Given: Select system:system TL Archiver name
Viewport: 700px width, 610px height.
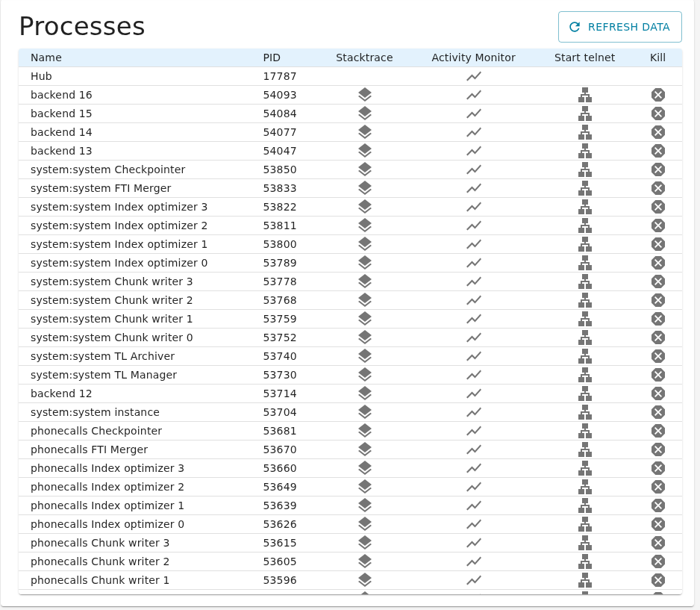Looking at the screenshot, I should coord(102,356).
